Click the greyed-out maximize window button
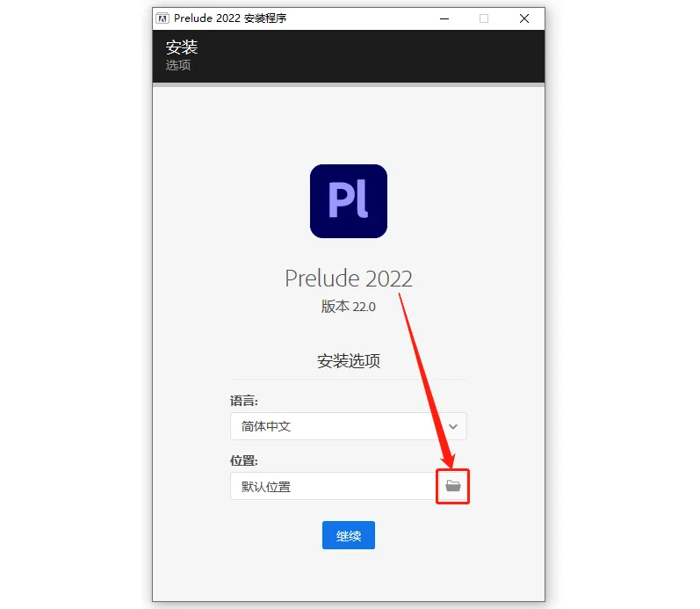Image resolution: width=700 pixels, height=609 pixels. point(483,18)
